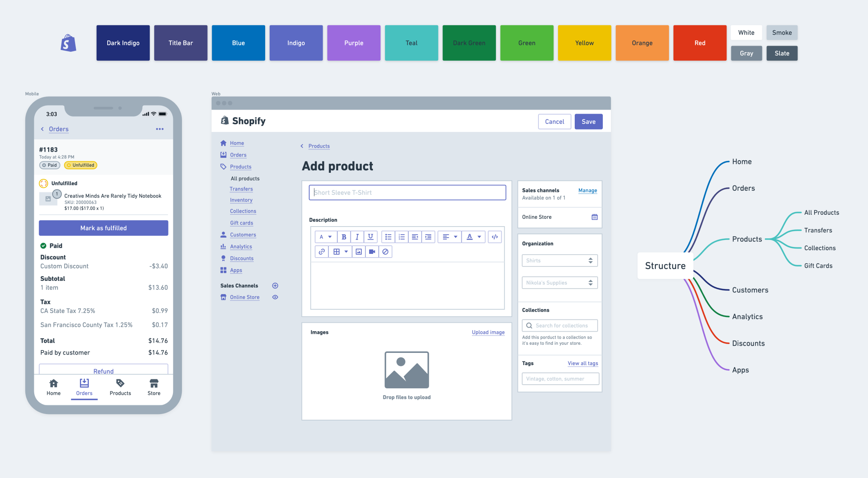Open the Shirts product type dropdown
The image size is (868, 478).
coord(560,261)
